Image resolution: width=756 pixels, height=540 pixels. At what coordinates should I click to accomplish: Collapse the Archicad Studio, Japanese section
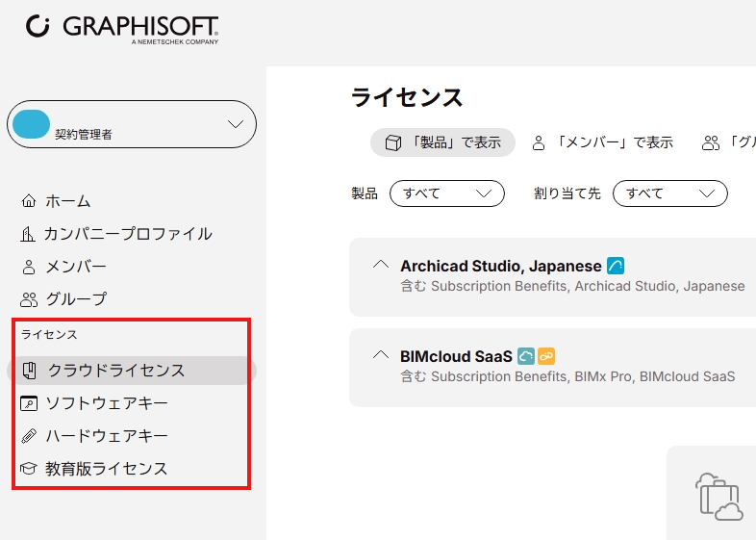(381, 265)
